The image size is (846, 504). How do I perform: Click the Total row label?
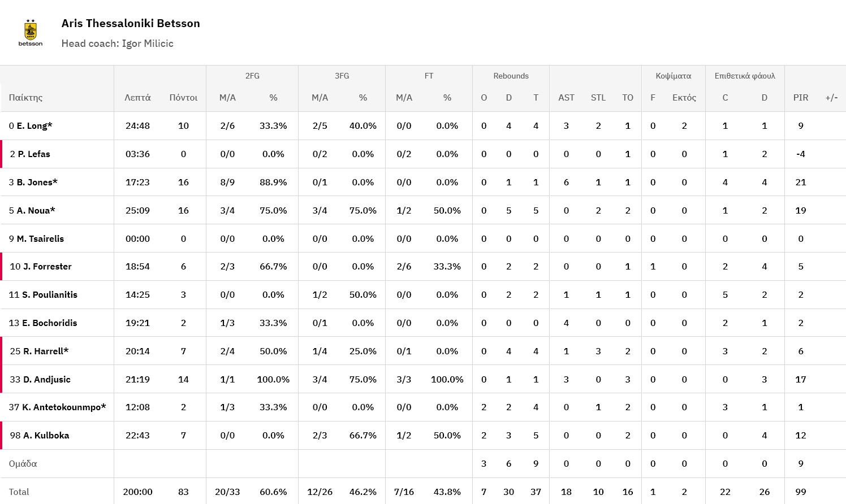point(19,492)
